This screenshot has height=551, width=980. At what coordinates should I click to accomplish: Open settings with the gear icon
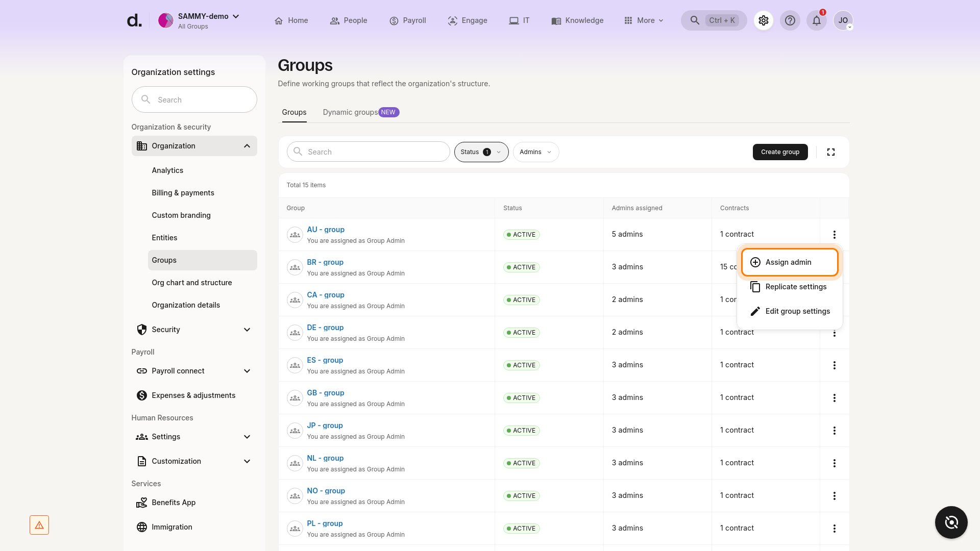[x=763, y=20]
